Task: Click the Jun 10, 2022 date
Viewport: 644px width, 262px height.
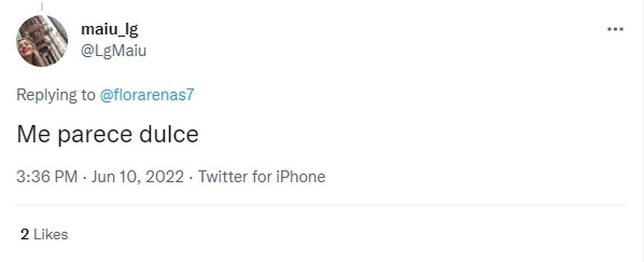Action: pyautogui.click(x=137, y=177)
